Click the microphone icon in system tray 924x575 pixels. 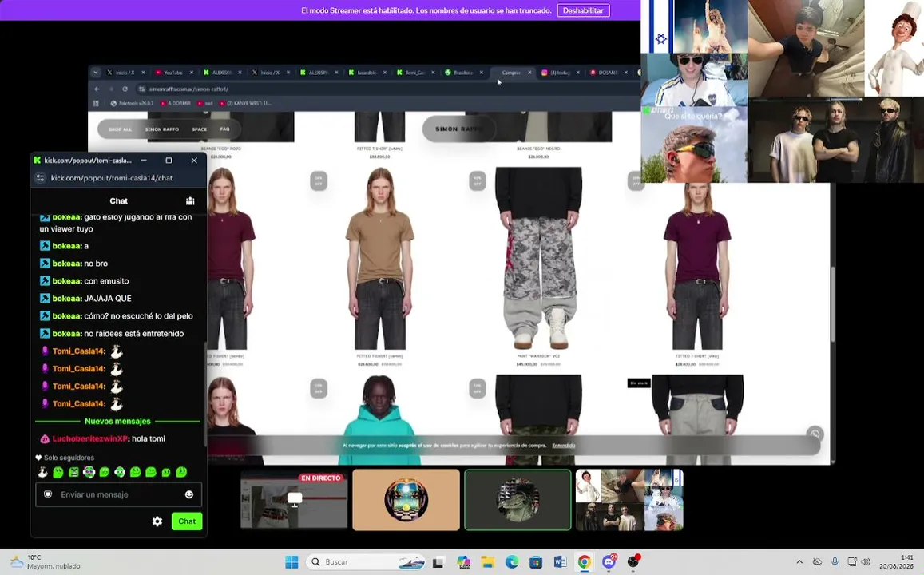coord(835,562)
